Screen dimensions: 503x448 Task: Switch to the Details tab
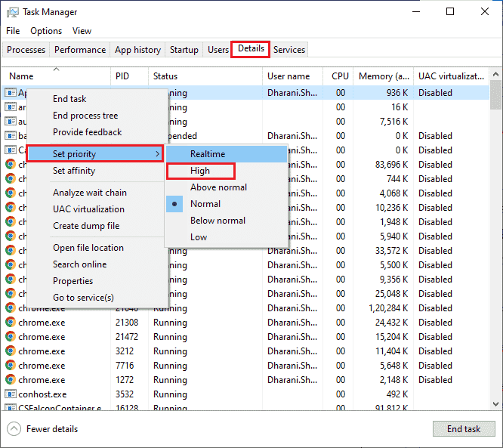[x=251, y=49]
